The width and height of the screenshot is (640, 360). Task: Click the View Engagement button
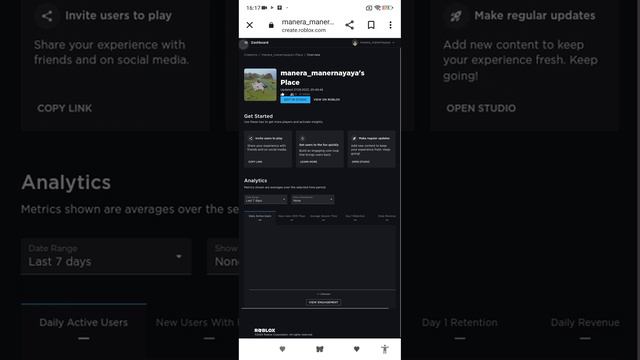(x=323, y=302)
